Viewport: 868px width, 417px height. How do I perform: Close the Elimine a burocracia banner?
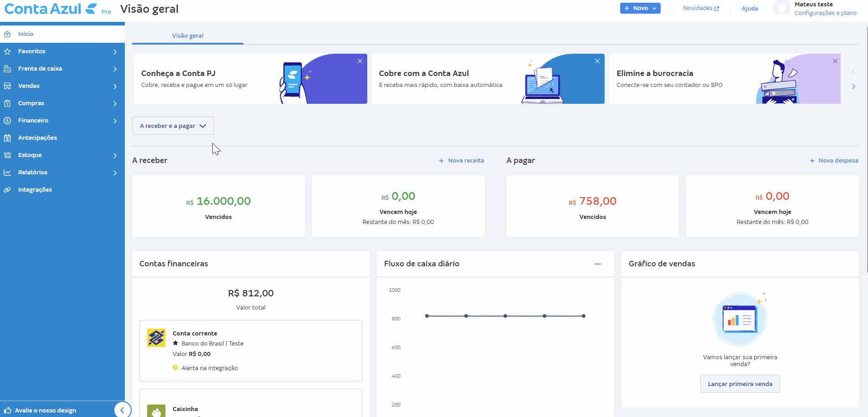tap(835, 61)
